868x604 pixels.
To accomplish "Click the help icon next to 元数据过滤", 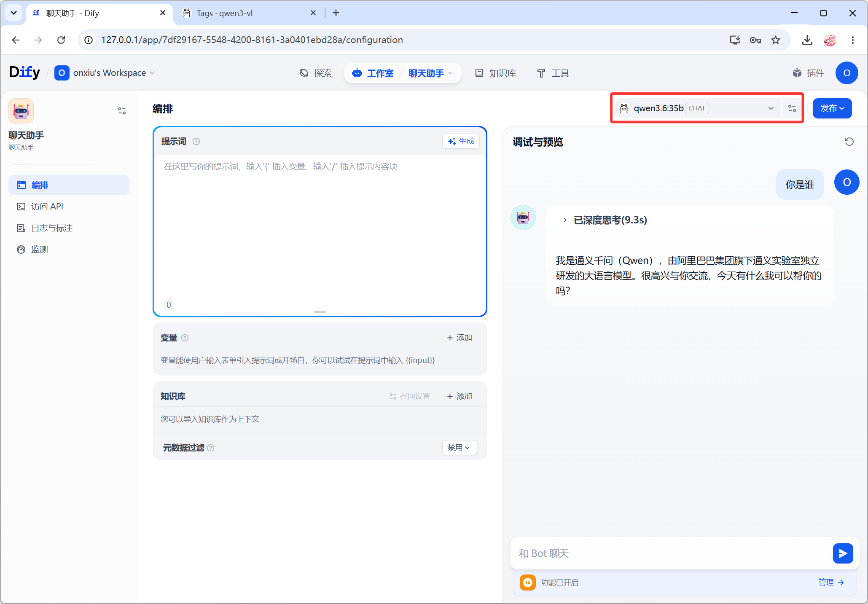I will pos(211,448).
